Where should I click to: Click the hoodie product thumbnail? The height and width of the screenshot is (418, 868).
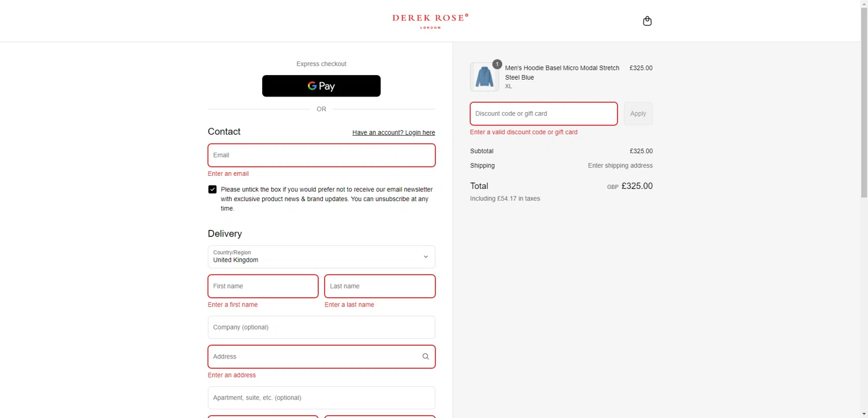click(484, 77)
